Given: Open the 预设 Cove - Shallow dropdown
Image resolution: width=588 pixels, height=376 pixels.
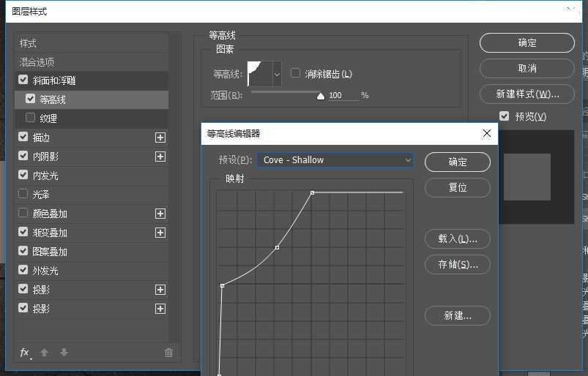Looking at the screenshot, I should pos(335,160).
